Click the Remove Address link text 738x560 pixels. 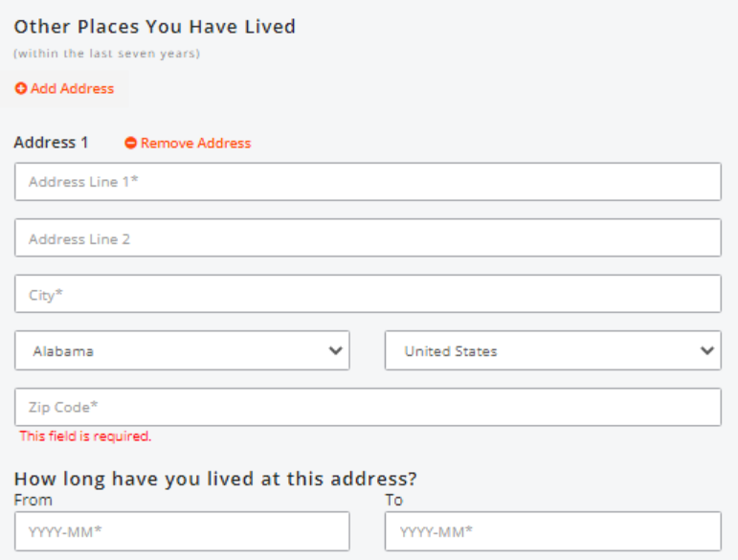[196, 143]
